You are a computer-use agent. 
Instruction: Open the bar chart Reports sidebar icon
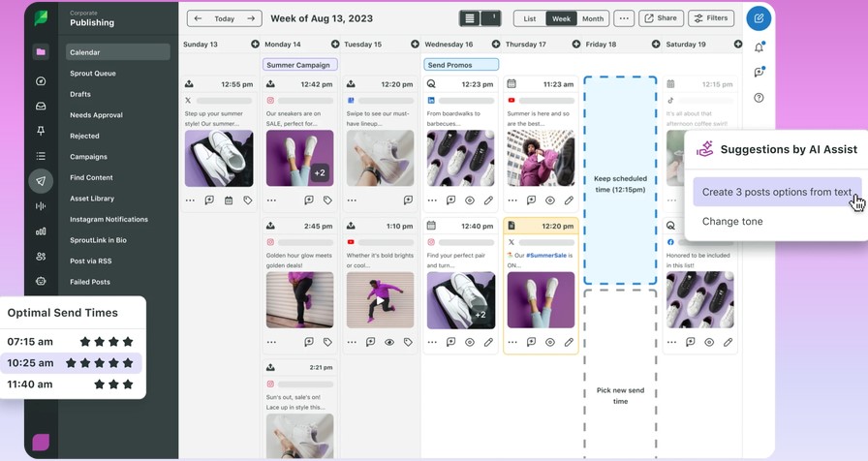(x=41, y=231)
